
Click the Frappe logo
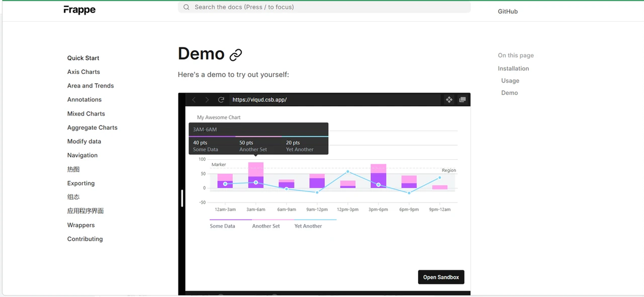pos(79,9)
